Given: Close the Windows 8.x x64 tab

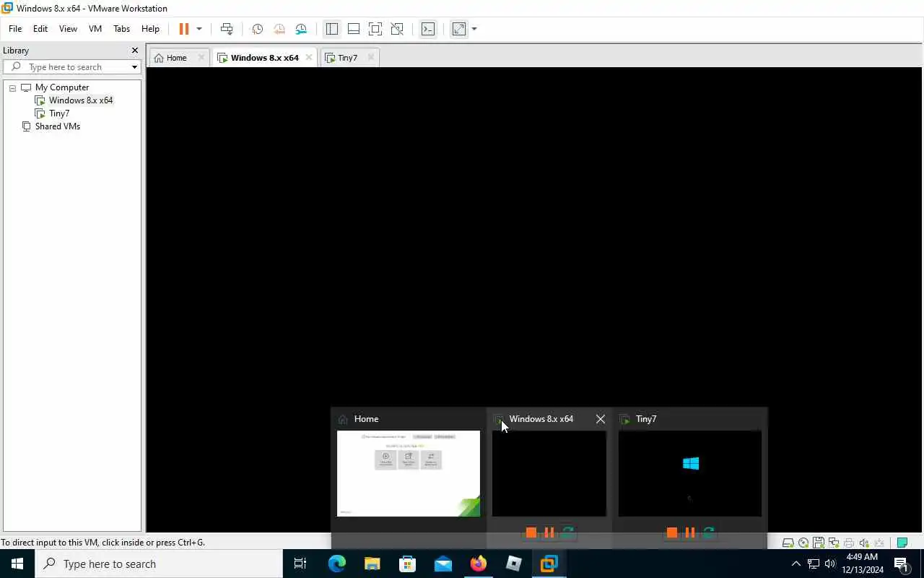Looking at the screenshot, I should pos(309,58).
